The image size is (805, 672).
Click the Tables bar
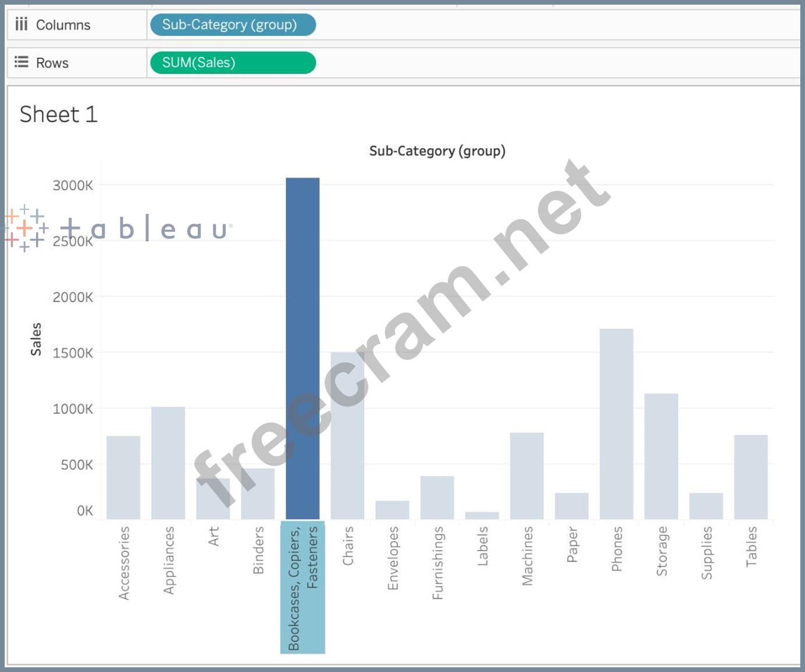[x=750, y=477]
